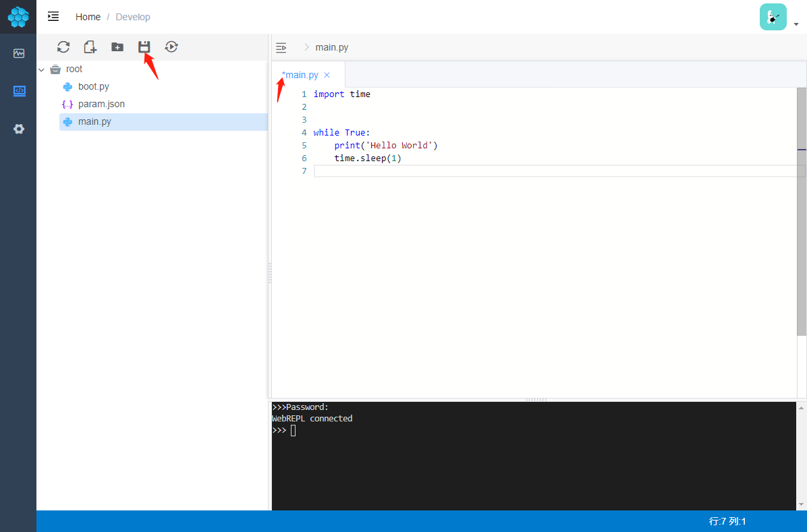Click line number 7 in gutter
Viewport: 807px width, 532px height.
pyautogui.click(x=304, y=171)
